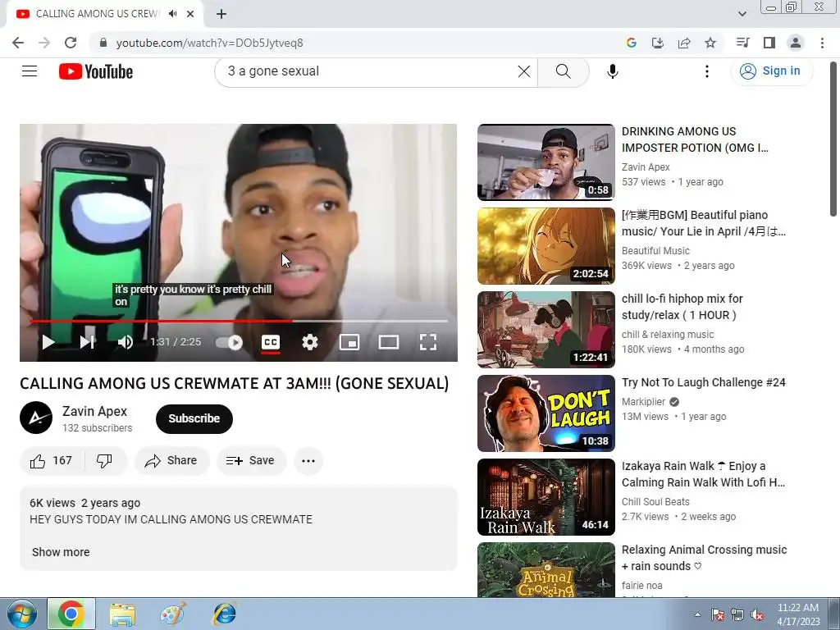Seek on the red video progress bar
The width and height of the screenshot is (840, 630).
(x=239, y=321)
